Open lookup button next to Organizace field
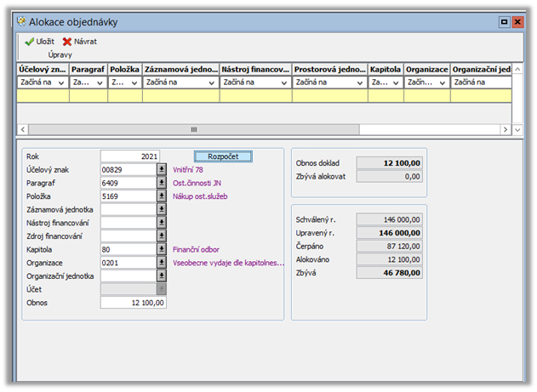 coord(162,263)
